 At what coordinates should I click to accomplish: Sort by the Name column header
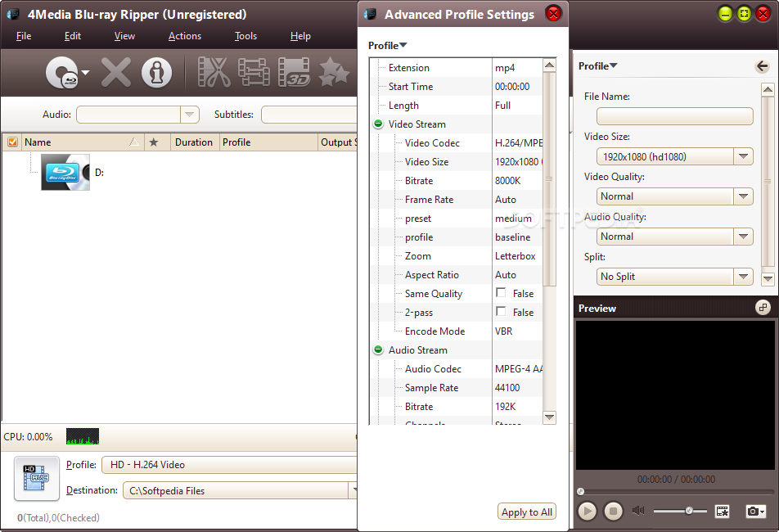click(82, 142)
